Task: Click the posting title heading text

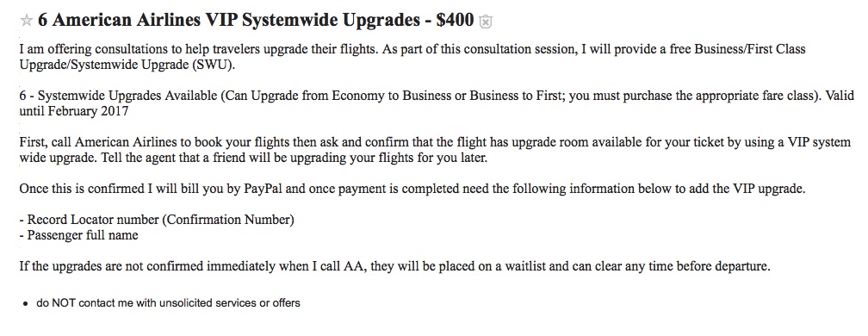Action: click(x=256, y=21)
